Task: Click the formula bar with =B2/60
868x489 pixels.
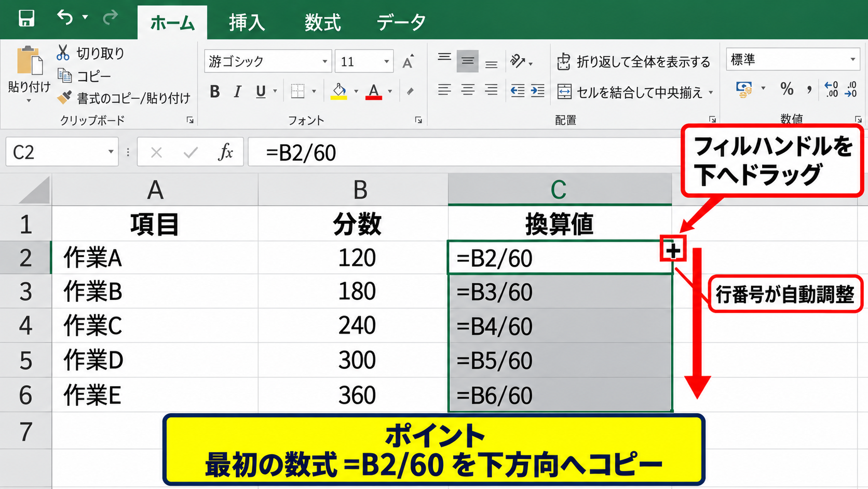Action: click(465, 152)
